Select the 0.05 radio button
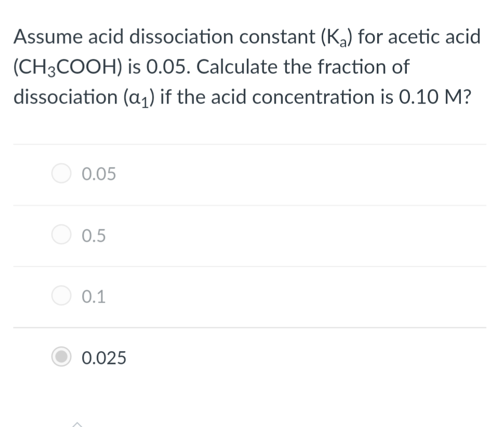The height and width of the screenshot is (427, 504). (x=61, y=173)
